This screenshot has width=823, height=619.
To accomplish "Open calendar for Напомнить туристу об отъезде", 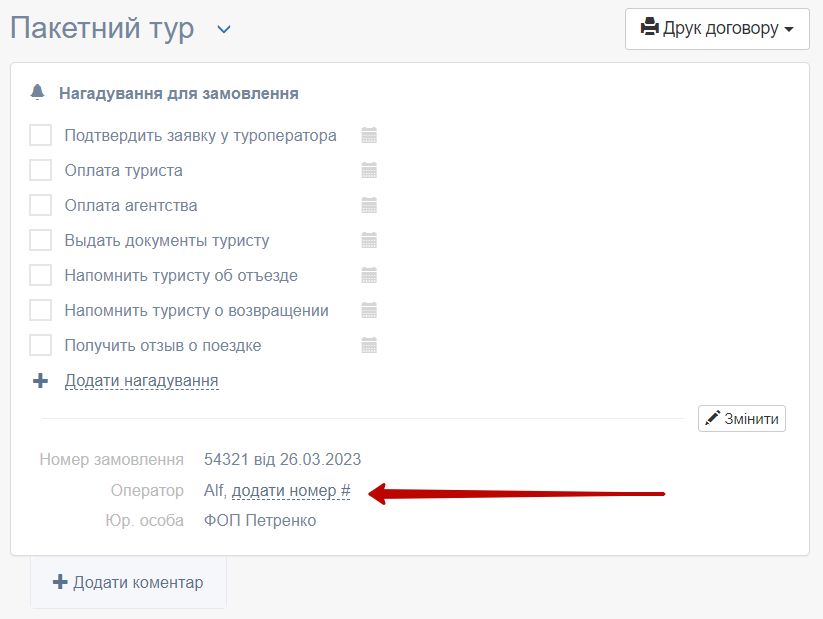I will coord(369,275).
